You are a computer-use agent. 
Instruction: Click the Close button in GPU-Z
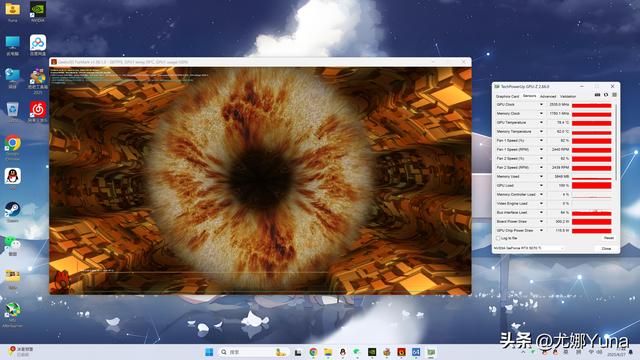point(607,248)
